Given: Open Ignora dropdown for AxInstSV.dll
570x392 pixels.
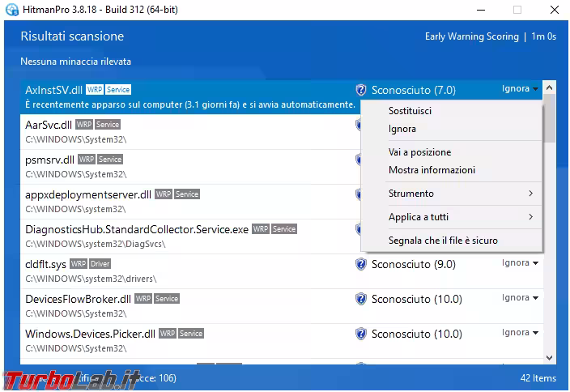Looking at the screenshot, I should click(x=520, y=89).
